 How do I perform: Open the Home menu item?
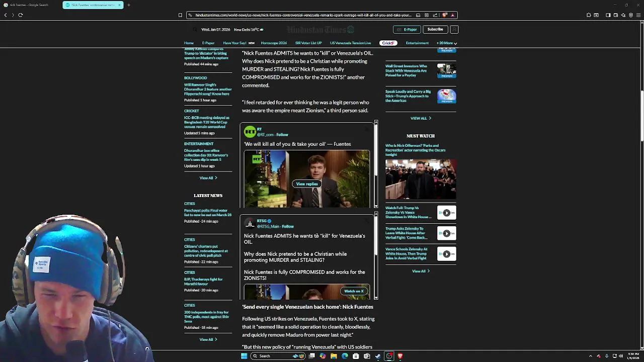click(x=189, y=43)
